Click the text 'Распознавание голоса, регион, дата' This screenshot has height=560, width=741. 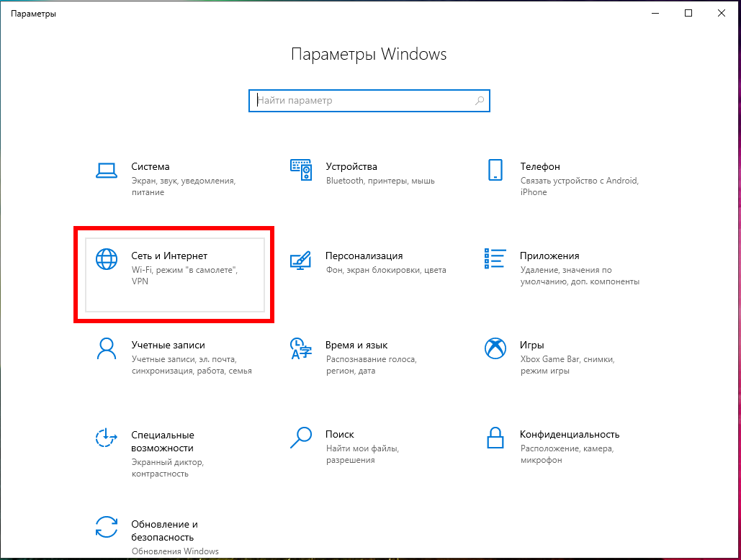point(372,365)
